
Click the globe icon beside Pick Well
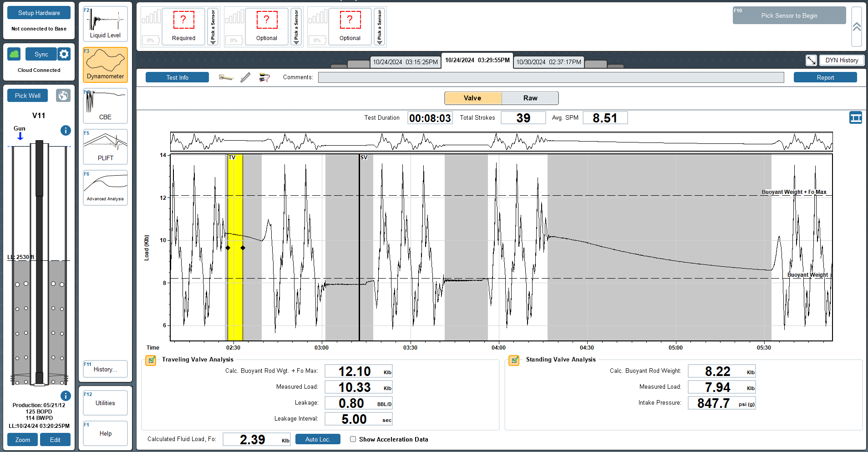click(x=63, y=96)
